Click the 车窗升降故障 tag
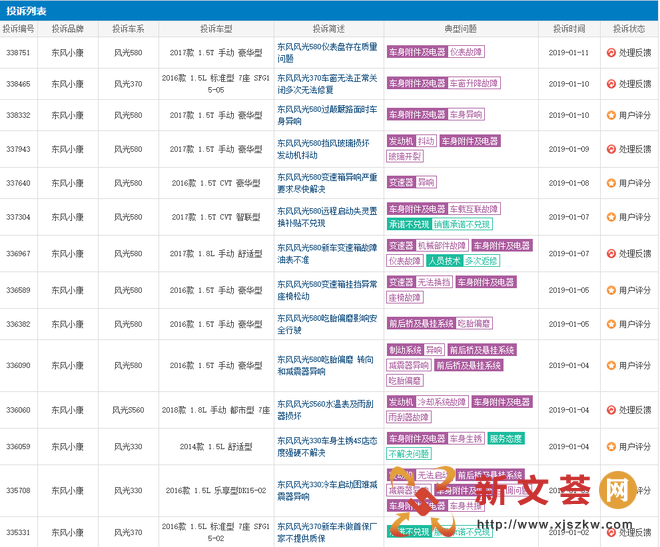 [x=474, y=83]
